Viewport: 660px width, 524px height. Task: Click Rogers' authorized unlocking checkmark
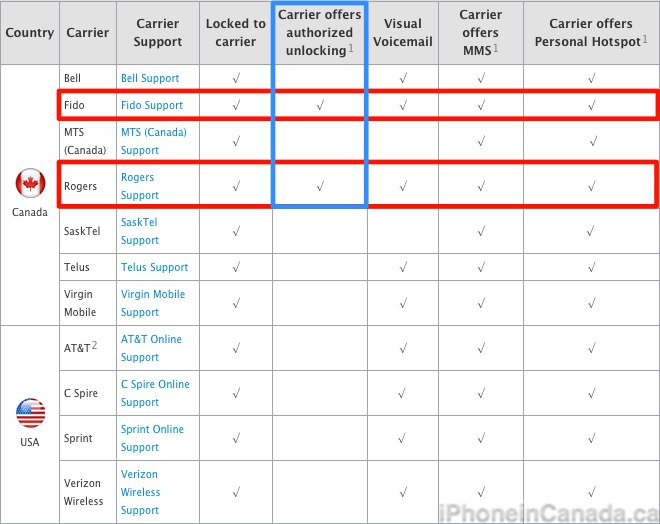320,186
